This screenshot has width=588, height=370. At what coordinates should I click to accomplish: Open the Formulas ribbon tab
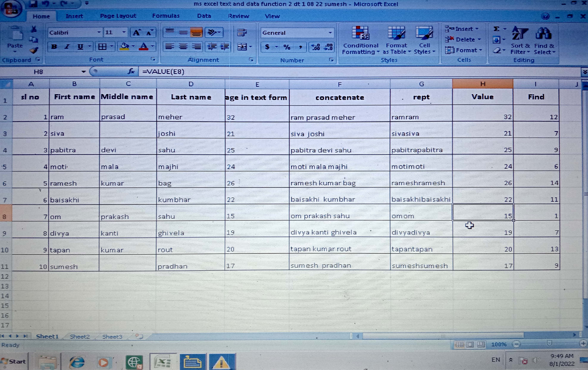tap(166, 16)
